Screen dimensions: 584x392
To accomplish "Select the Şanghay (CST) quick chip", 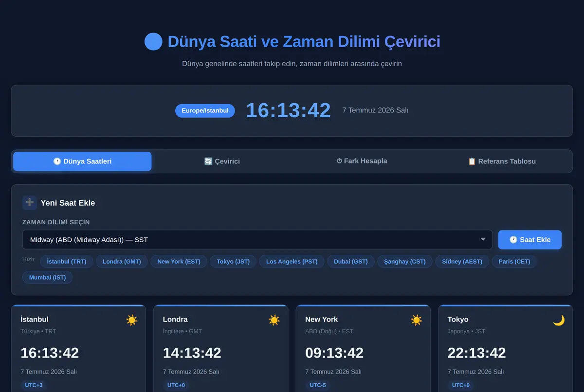I will click(405, 262).
